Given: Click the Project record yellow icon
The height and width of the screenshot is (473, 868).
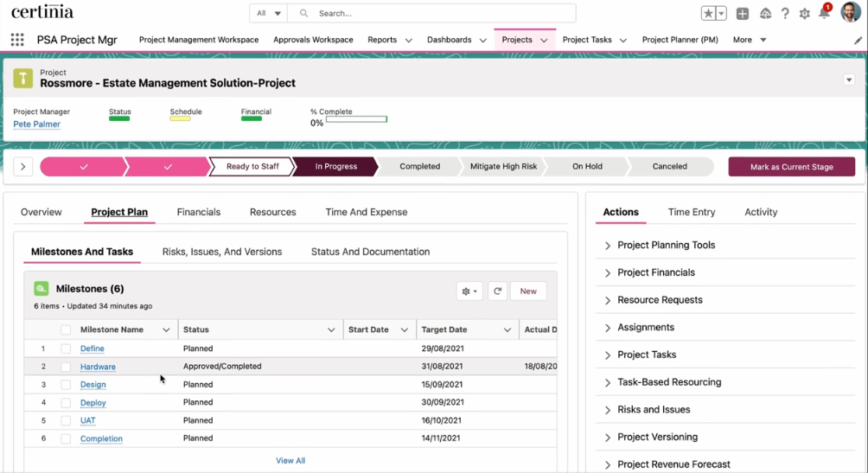Looking at the screenshot, I should point(23,79).
